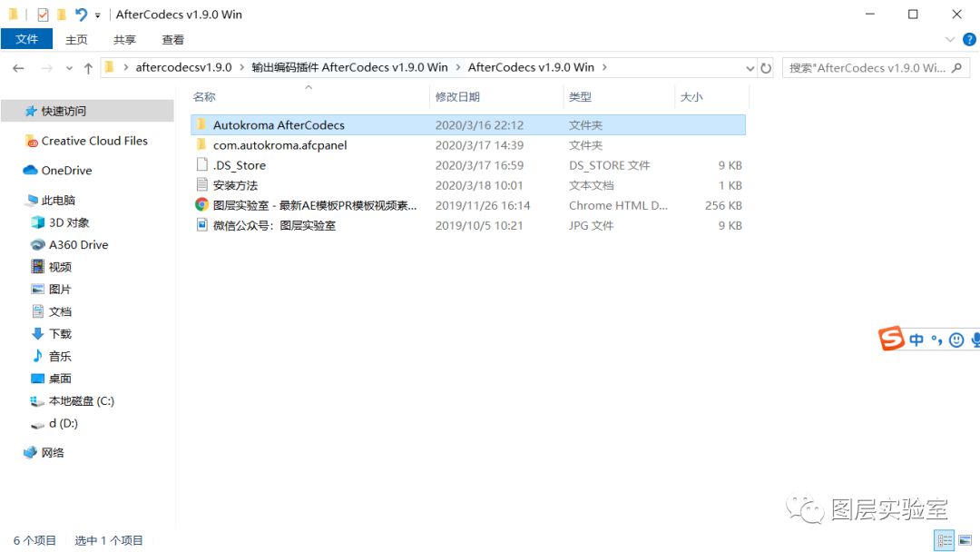Click the Sogou microphone voice input icon
The image size is (980, 552).
click(x=975, y=340)
